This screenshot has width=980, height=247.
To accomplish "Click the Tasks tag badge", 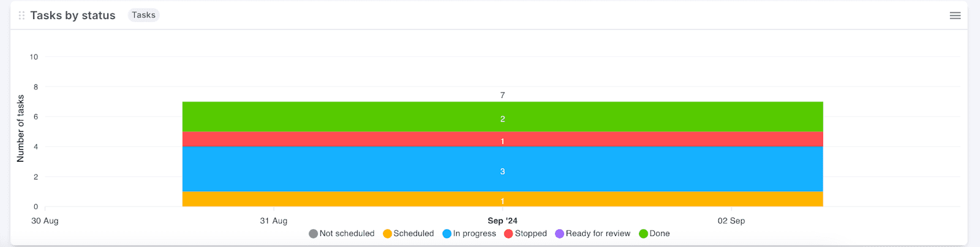I will 143,15.
